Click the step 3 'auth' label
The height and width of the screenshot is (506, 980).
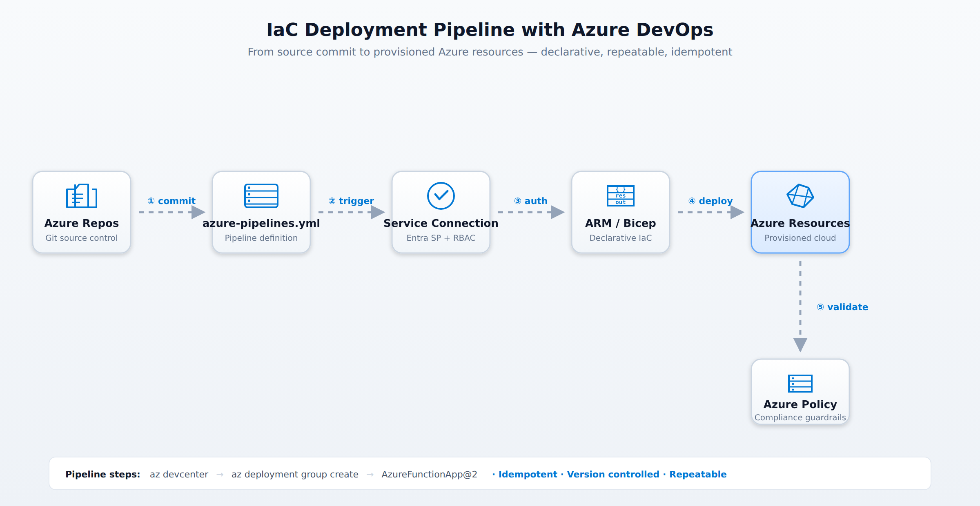(x=531, y=201)
